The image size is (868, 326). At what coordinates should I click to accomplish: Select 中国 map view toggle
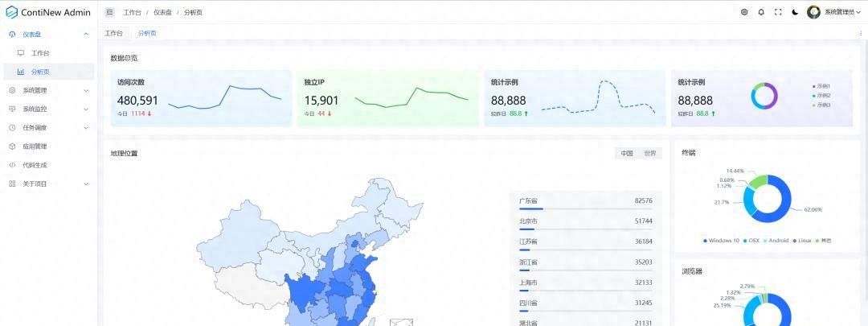coord(627,153)
